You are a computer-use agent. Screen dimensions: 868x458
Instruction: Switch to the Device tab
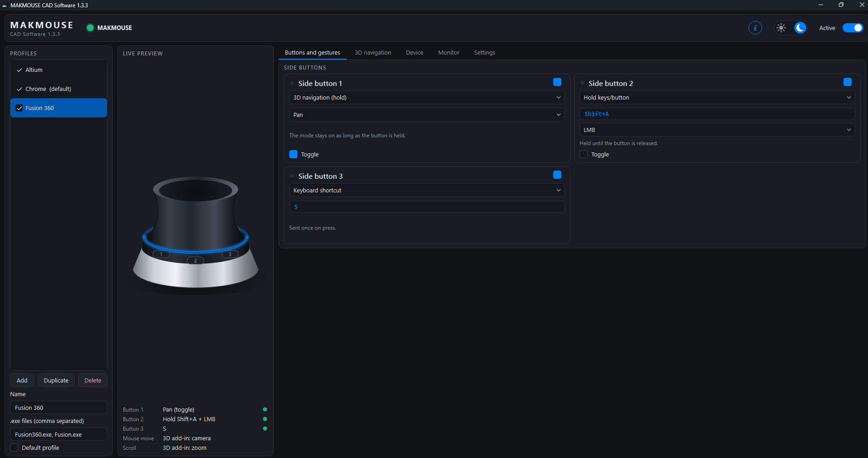(414, 53)
